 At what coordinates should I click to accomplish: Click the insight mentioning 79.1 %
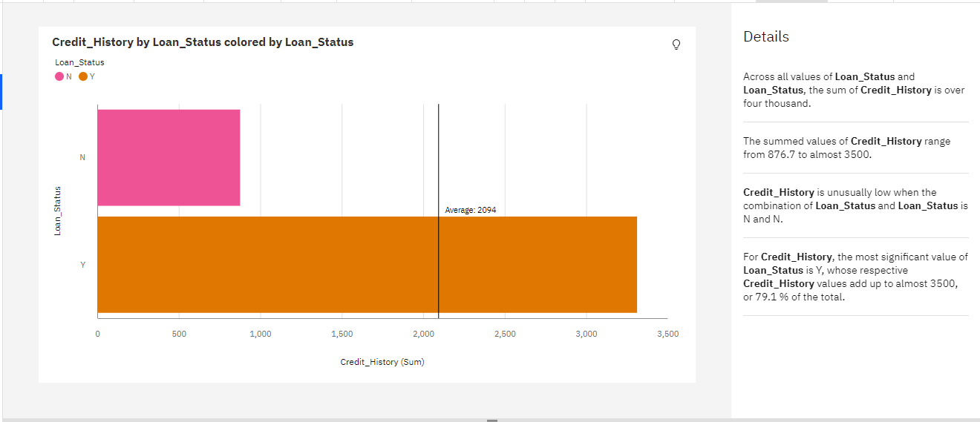(855, 277)
